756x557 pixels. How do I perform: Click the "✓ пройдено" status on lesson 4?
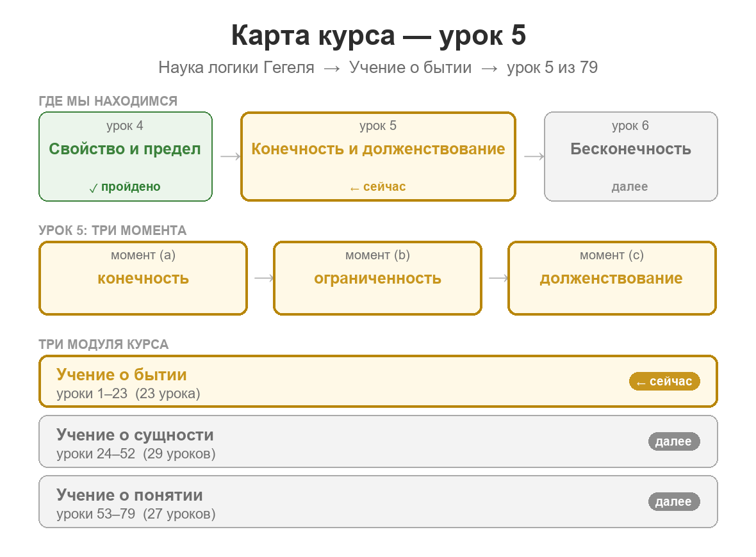point(126,187)
